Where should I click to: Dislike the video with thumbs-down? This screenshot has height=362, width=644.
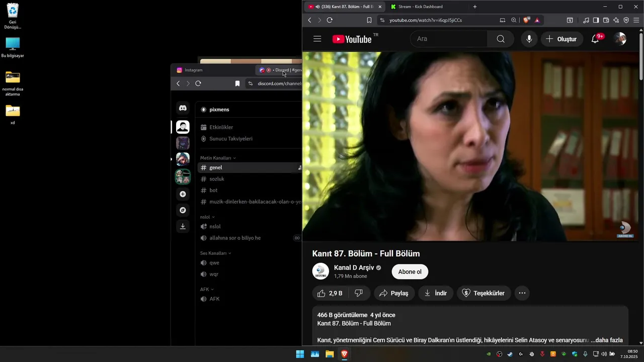coord(359,293)
